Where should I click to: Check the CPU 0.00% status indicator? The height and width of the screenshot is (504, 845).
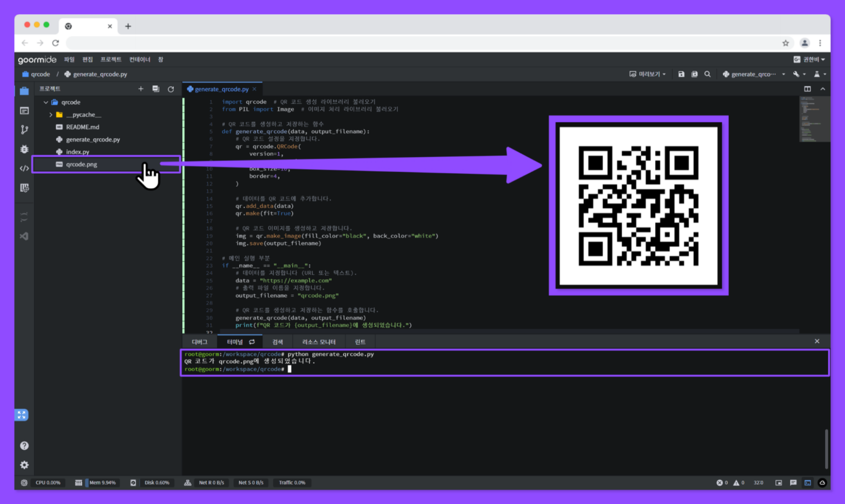click(48, 483)
